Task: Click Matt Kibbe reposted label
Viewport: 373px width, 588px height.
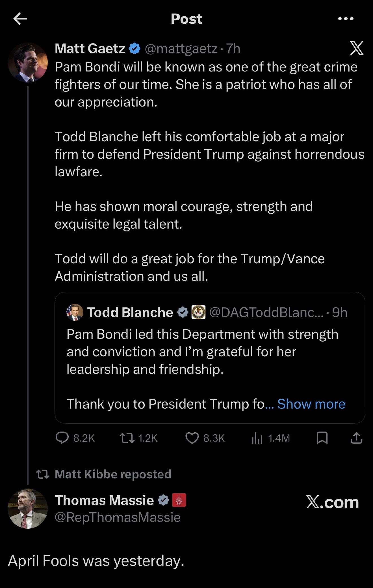Action: [113, 474]
